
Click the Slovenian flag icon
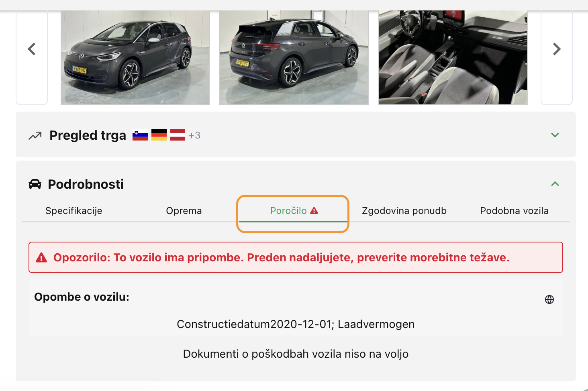coord(140,135)
